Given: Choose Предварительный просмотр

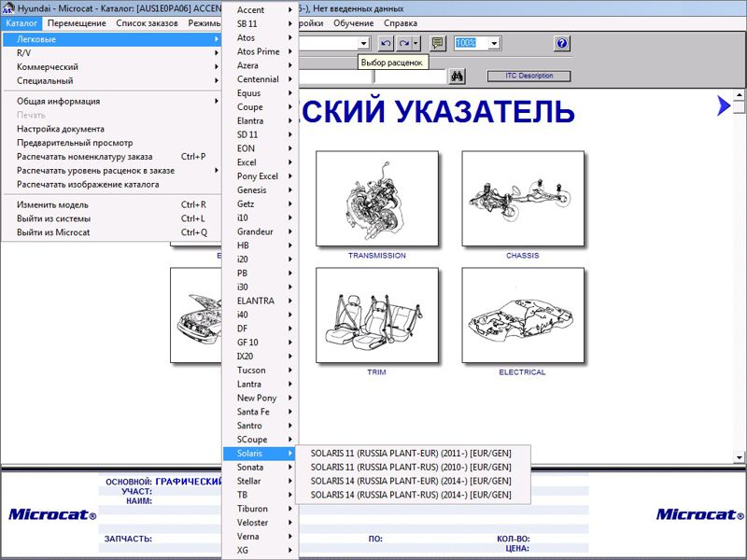Looking at the screenshot, I should click(112, 143).
